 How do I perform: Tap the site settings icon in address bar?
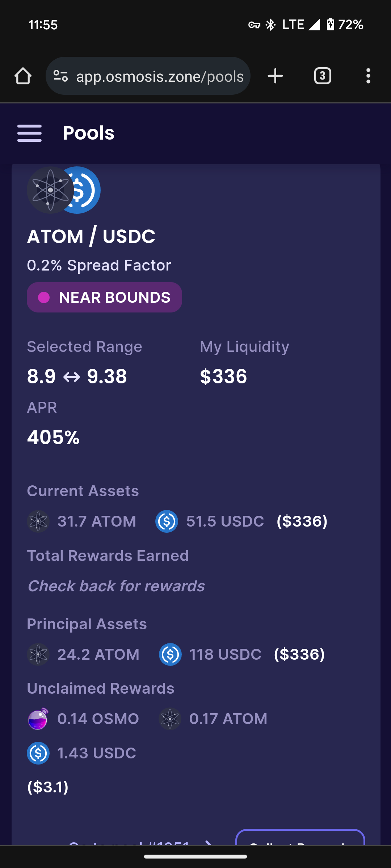point(60,76)
